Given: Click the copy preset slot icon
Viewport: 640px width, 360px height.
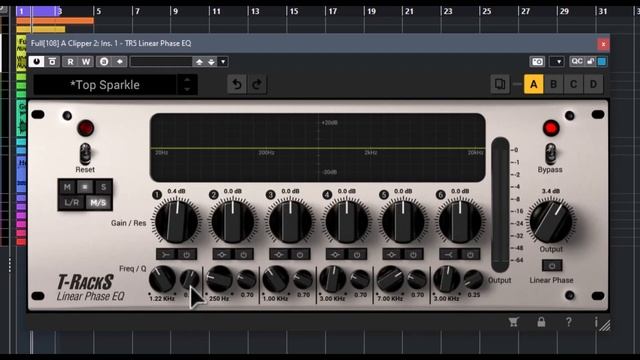Looking at the screenshot, I should [x=500, y=84].
